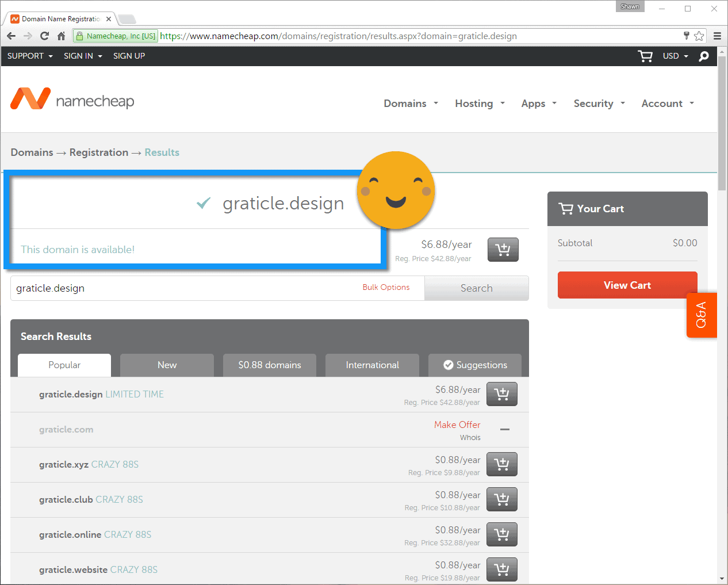Image resolution: width=728 pixels, height=585 pixels.
Task: Go to browser home page icon
Action: coord(61,36)
